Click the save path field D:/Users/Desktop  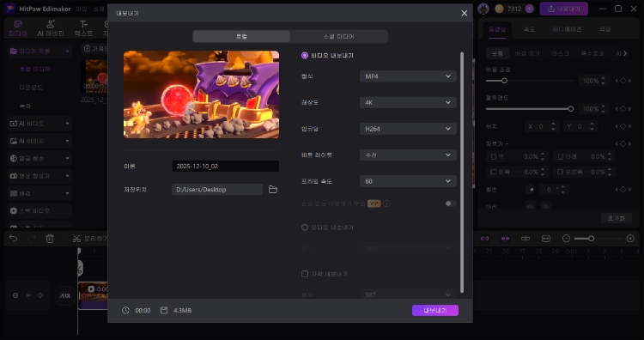click(x=217, y=189)
